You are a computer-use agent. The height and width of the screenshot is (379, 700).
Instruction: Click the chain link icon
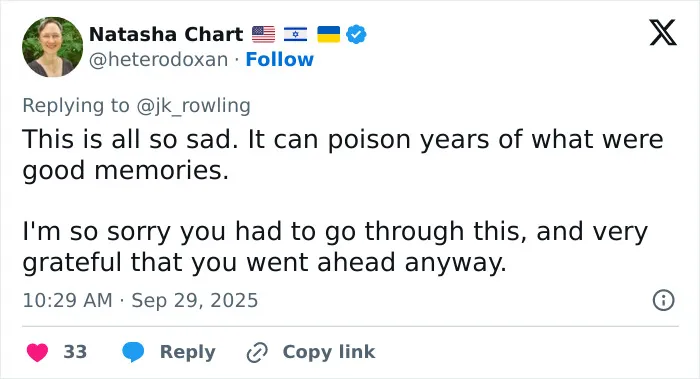(x=257, y=352)
